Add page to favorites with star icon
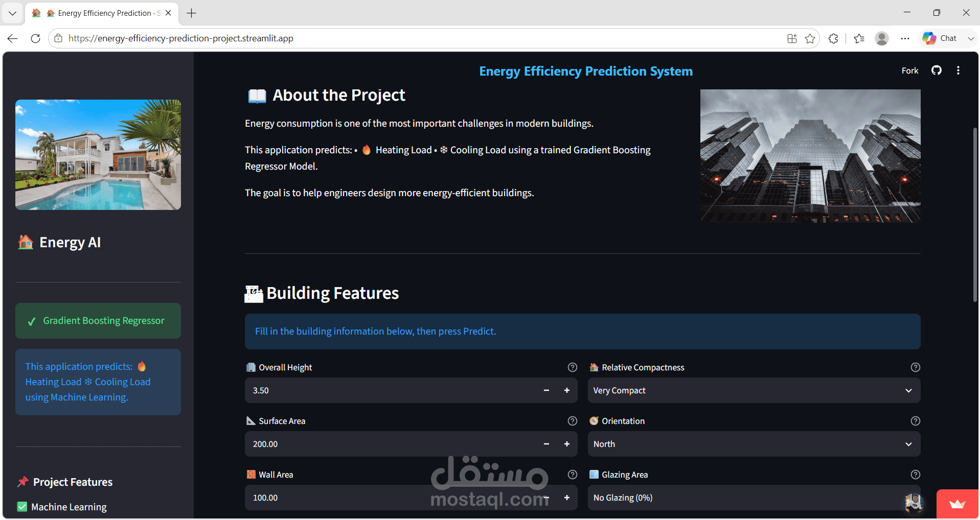This screenshot has width=980, height=520. point(810,38)
